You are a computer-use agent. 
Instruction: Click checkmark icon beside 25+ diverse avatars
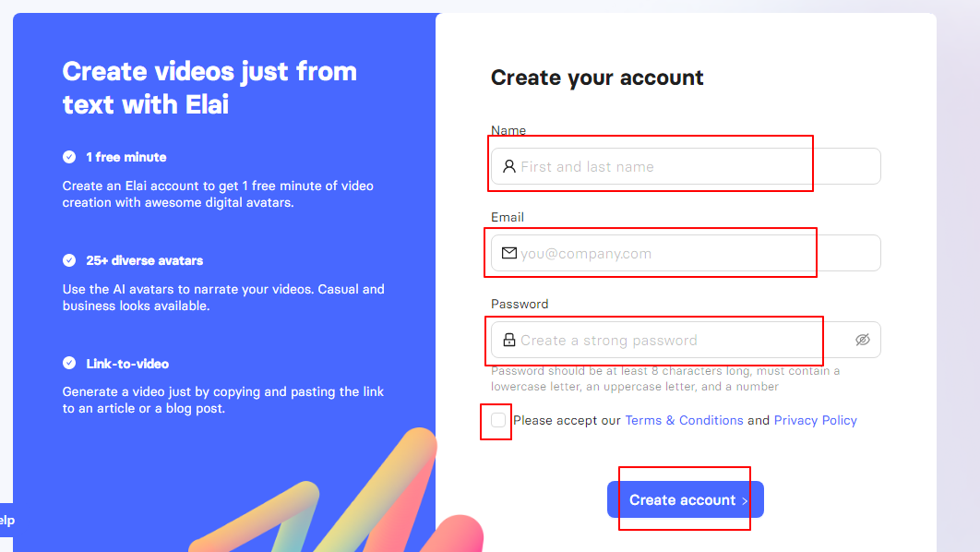(x=69, y=260)
